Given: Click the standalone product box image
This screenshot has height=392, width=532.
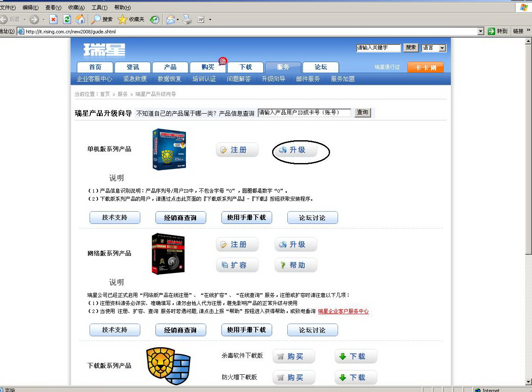Looking at the screenshot, I should [x=169, y=150].
